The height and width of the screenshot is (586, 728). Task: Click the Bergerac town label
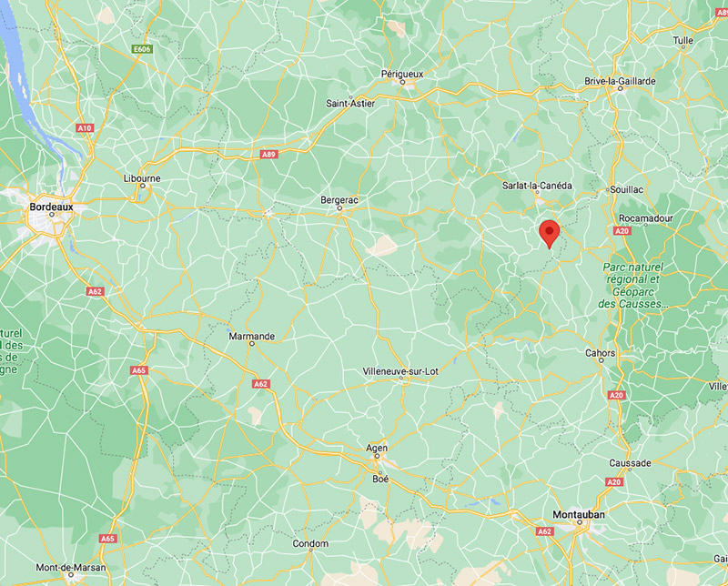pos(339,199)
